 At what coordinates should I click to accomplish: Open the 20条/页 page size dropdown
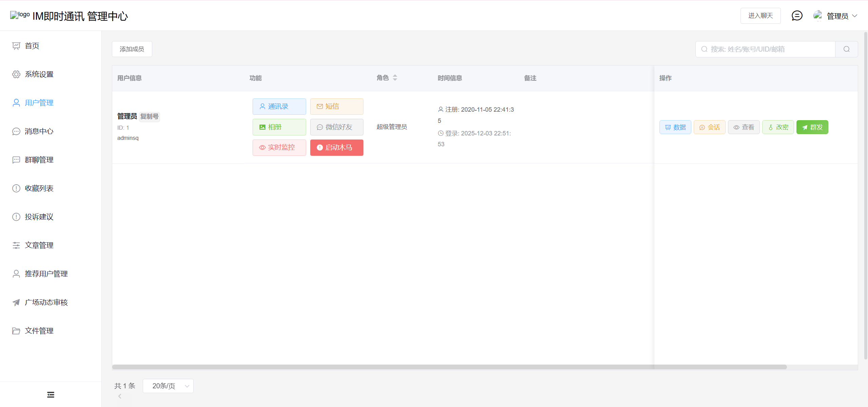168,386
